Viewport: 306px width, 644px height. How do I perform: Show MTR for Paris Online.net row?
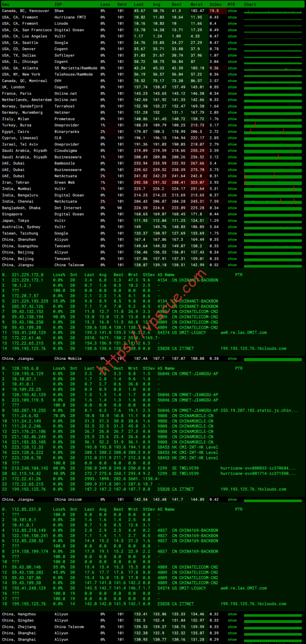(232, 94)
